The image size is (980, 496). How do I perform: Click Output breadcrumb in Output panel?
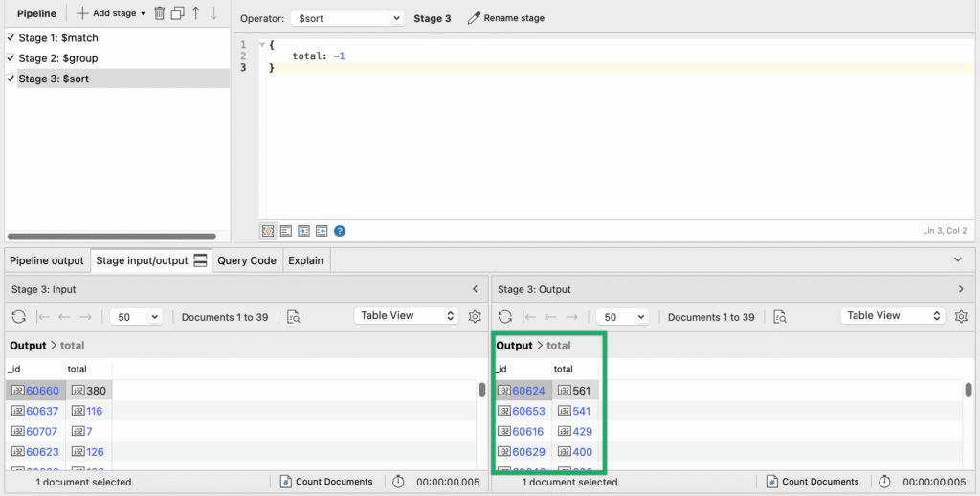(514, 346)
